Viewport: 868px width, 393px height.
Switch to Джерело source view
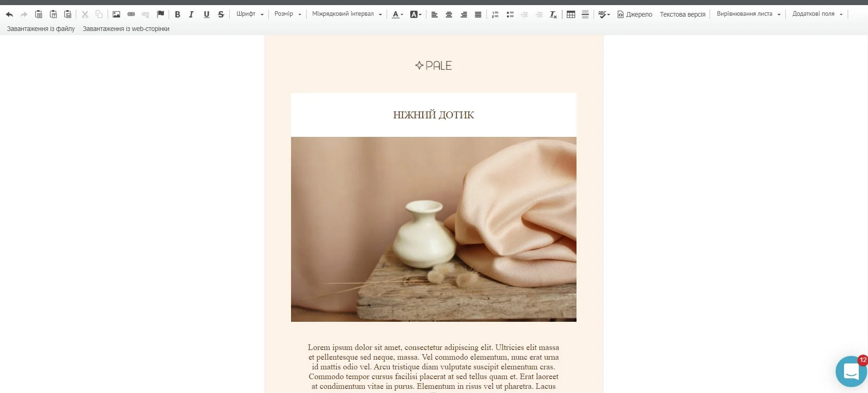click(x=635, y=14)
